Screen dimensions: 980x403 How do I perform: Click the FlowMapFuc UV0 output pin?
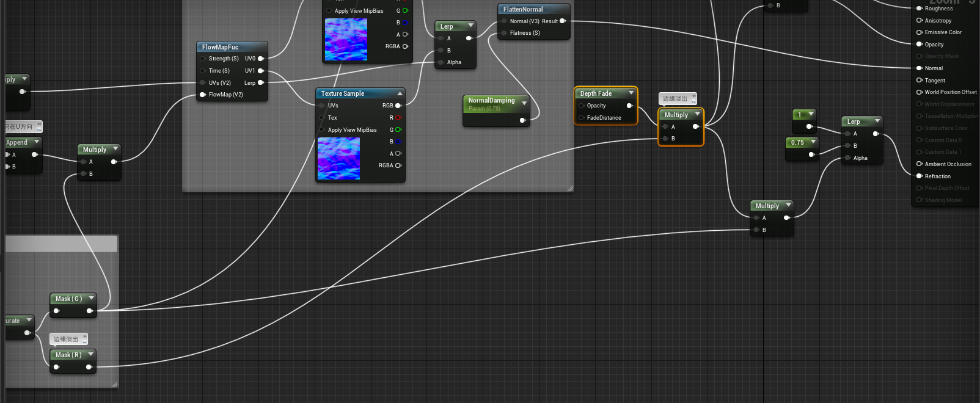(x=261, y=59)
